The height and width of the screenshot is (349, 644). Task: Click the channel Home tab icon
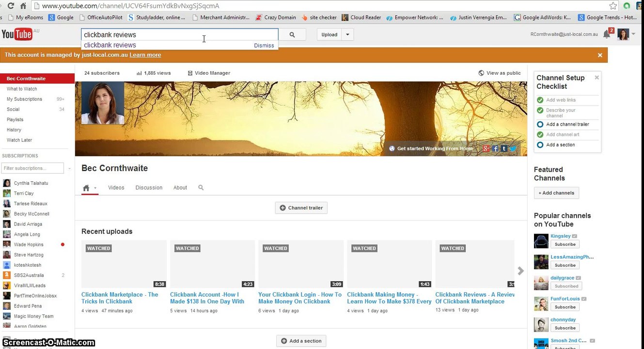tap(86, 188)
